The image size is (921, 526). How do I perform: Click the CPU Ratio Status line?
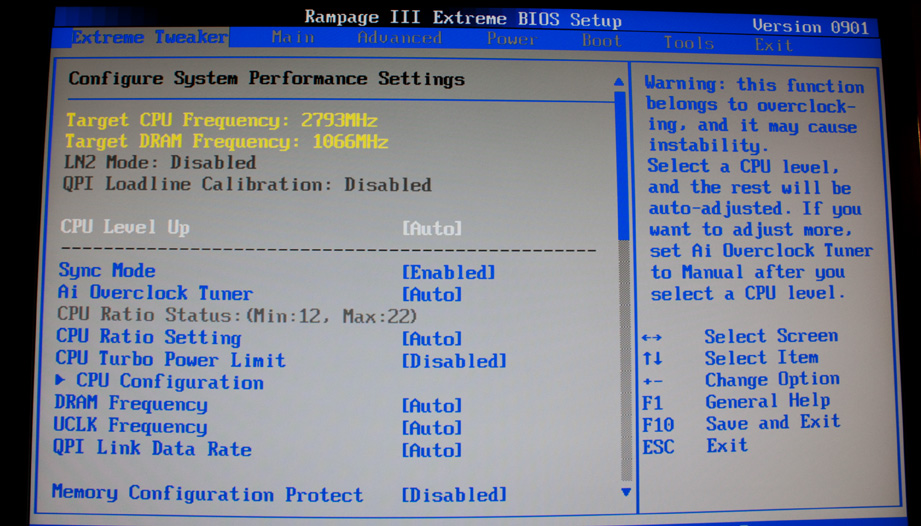tap(237, 316)
